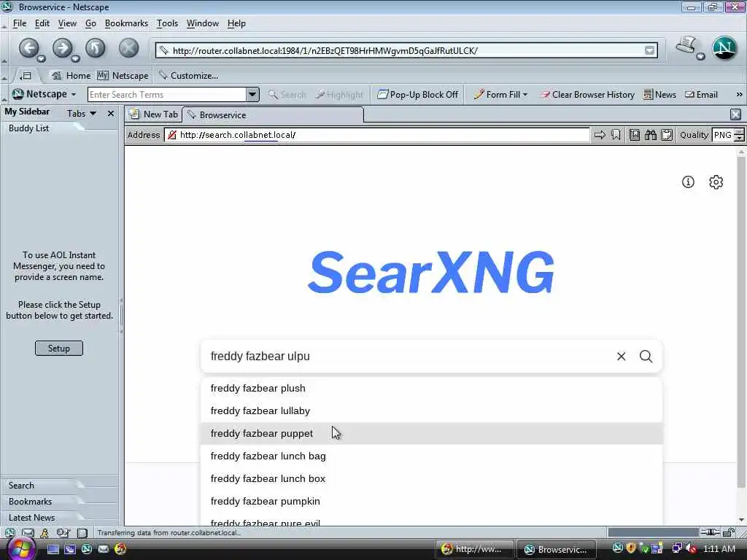Toggle Pop-Up Block Off button

click(x=418, y=95)
